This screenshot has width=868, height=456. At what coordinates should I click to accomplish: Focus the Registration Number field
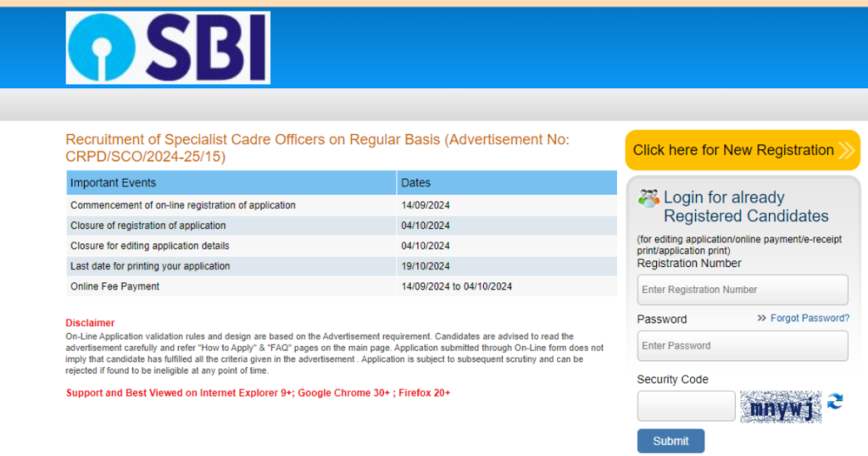tap(743, 290)
